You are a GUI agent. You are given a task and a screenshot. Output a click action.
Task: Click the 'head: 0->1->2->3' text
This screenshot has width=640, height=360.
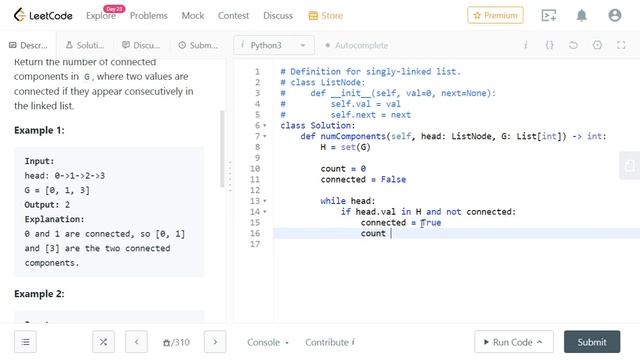click(64, 176)
